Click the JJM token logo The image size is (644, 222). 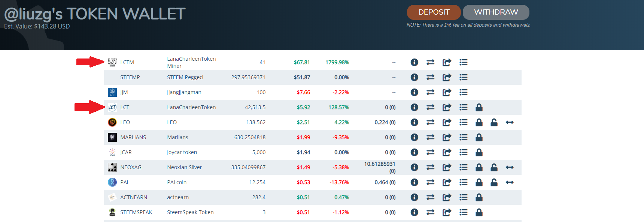pyautogui.click(x=112, y=92)
